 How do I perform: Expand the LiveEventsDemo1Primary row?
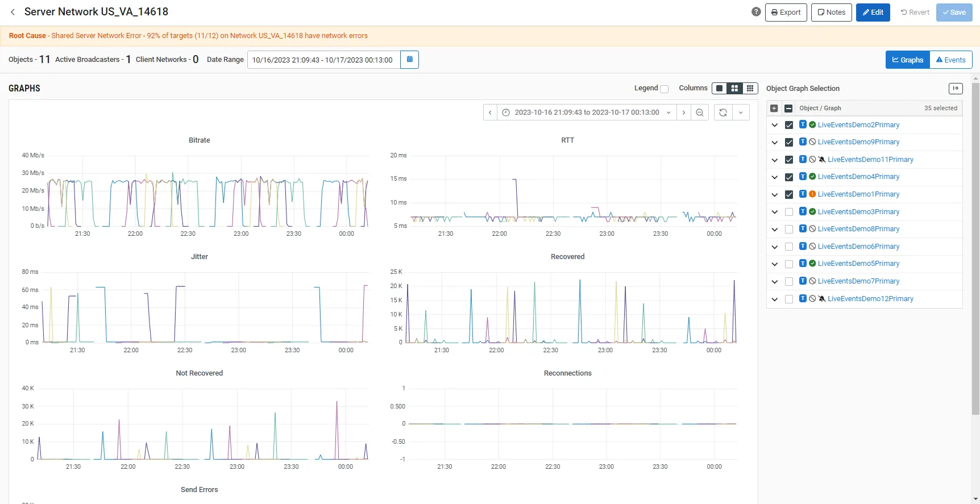(774, 194)
